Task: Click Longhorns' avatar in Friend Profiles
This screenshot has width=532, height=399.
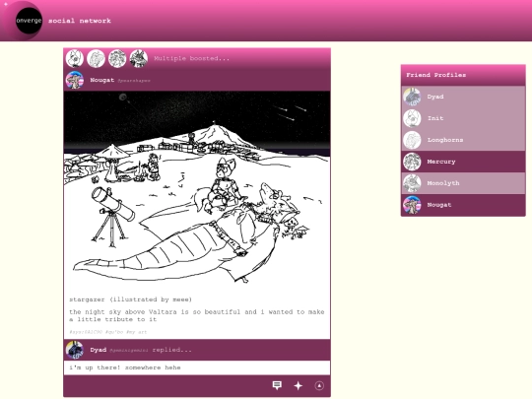Action: pyautogui.click(x=412, y=140)
